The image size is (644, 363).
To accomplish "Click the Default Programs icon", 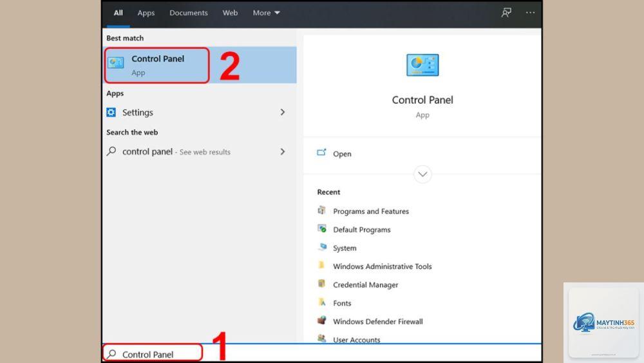I will pyautogui.click(x=321, y=229).
